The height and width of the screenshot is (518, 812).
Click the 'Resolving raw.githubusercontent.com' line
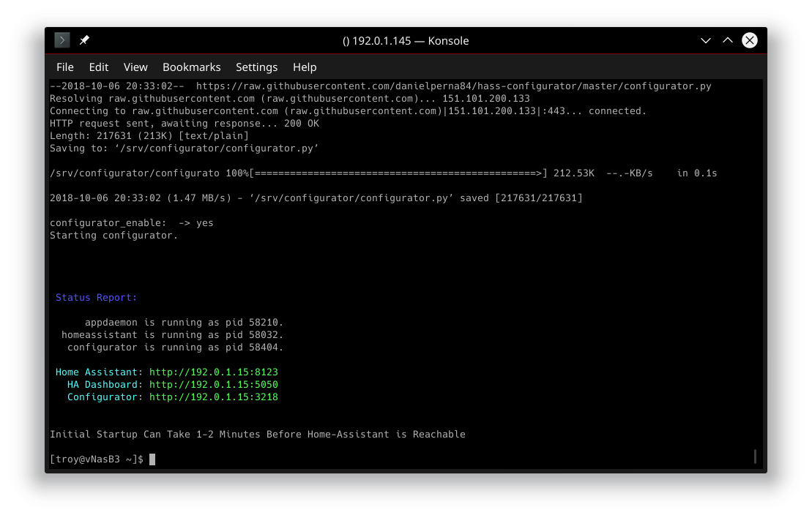[290, 98]
